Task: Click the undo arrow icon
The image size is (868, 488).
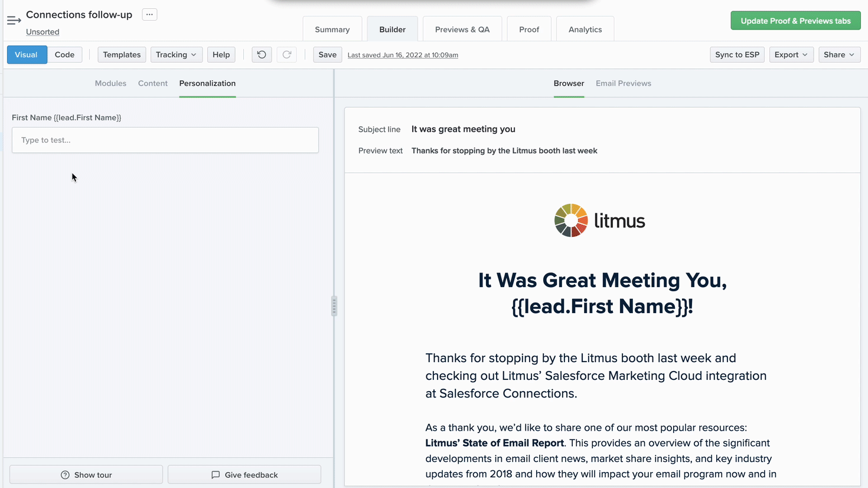Action: [x=262, y=54]
